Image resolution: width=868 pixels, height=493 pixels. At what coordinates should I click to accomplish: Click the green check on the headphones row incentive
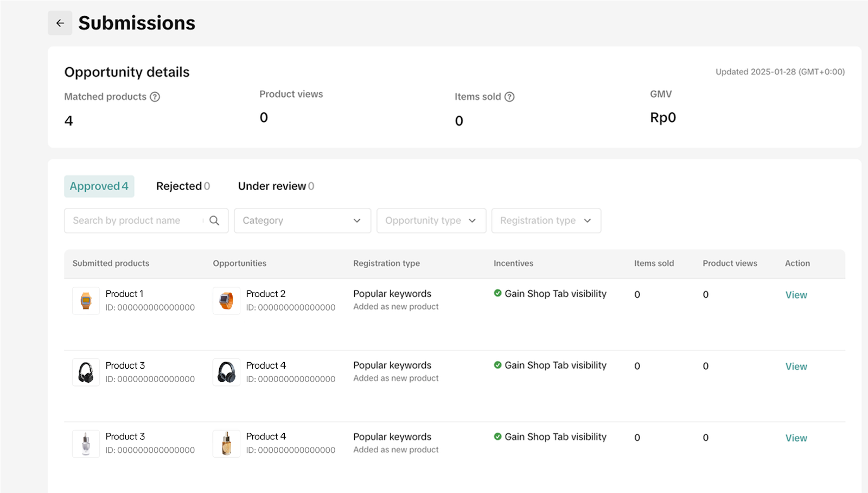497,365
